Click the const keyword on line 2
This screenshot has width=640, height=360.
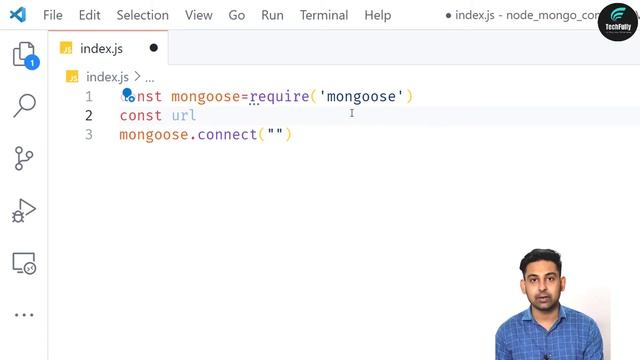[141, 116]
